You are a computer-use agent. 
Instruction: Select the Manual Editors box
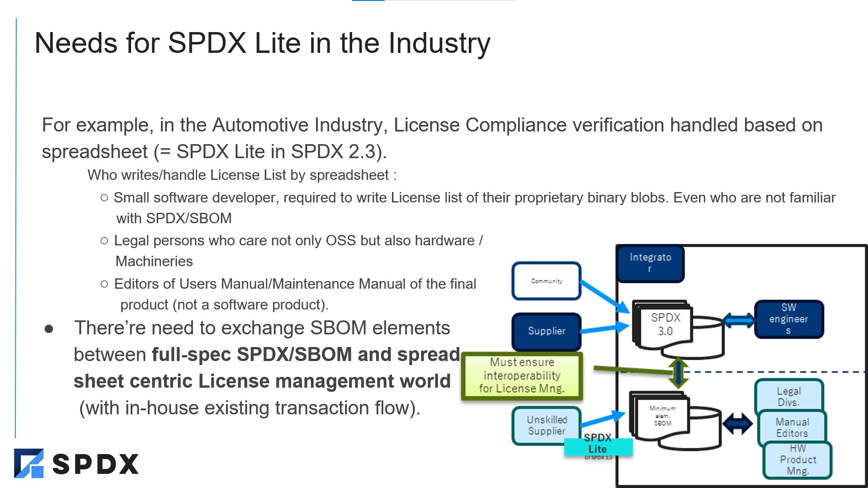point(792,427)
